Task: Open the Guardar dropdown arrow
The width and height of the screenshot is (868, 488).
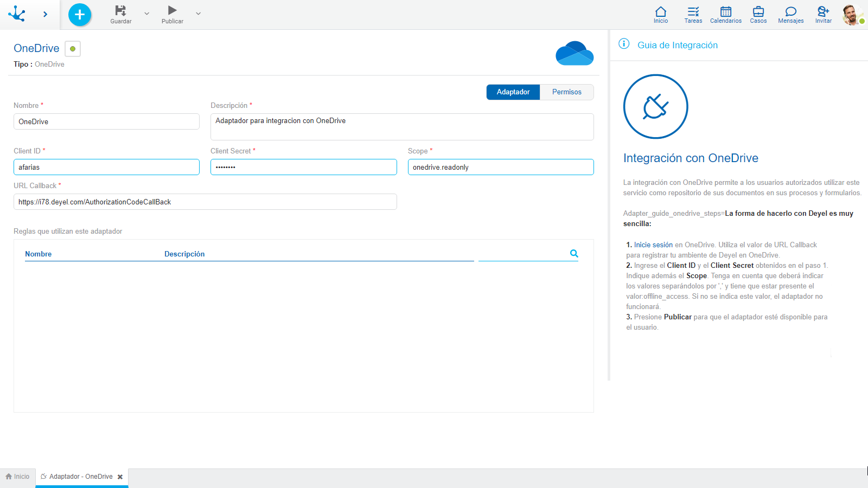Action: pos(146,14)
